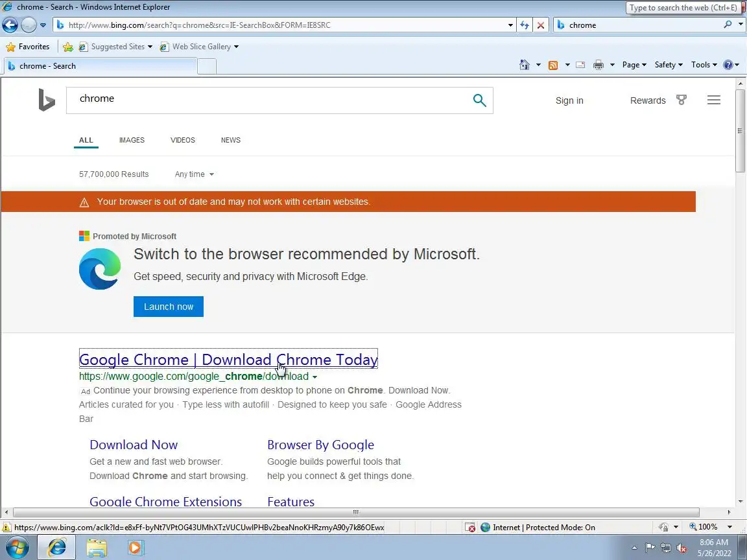Switch to the VIDEOS tab
This screenshot has height=560, width=747.
[x=183, y=140]
